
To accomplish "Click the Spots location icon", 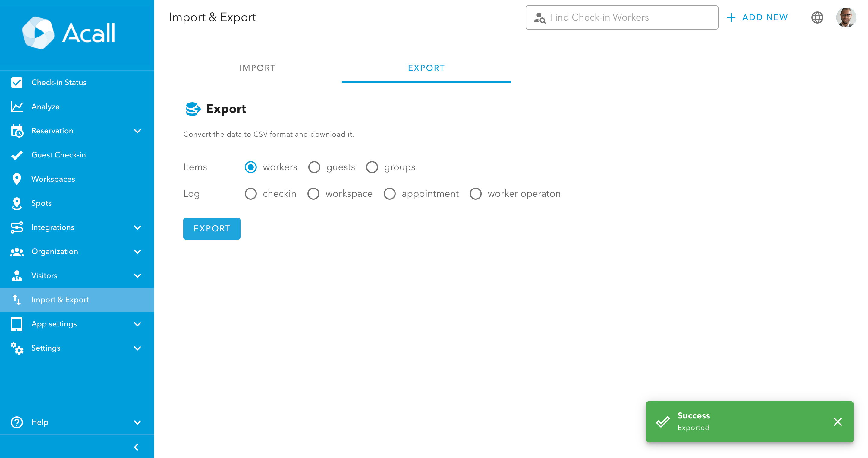I will tap(17, 203).
